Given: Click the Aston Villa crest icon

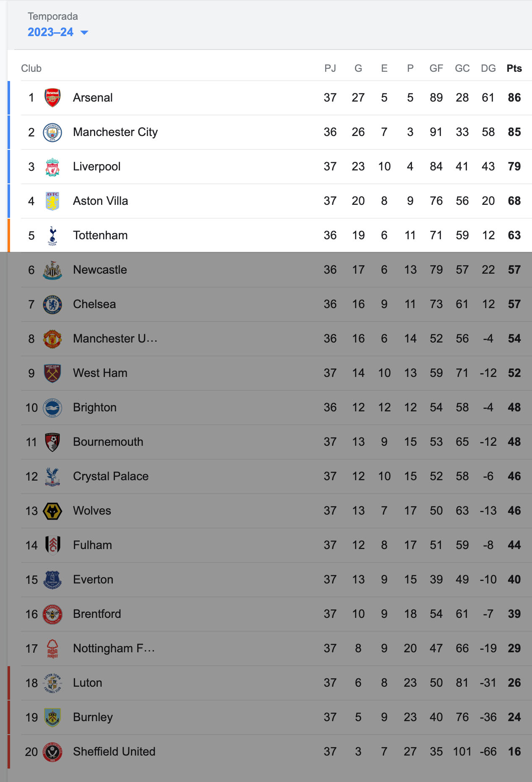Looking at the screenshot, I should pyautogui.click(x=52, y=201).
